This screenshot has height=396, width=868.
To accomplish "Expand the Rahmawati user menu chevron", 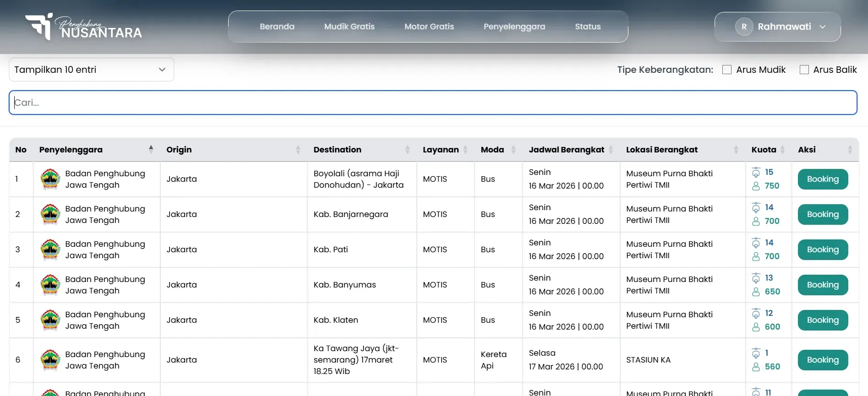I will click(823, 27).
